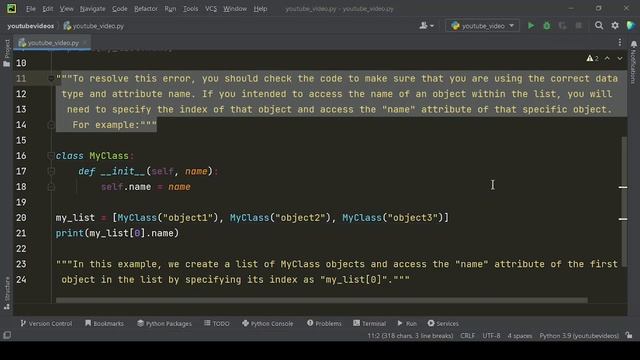The width and height of the screenshot is (640, 360).
Task: Open the Refactor menu
Action: coord(146,9)
